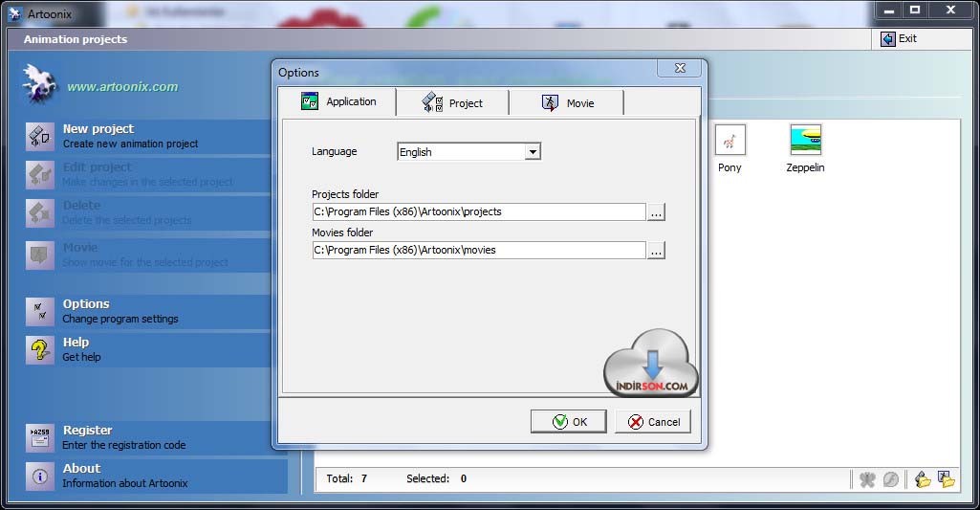Click the Artoonix title bar app icon
This screenshot has height=510, width=980.
coord(15,13)
